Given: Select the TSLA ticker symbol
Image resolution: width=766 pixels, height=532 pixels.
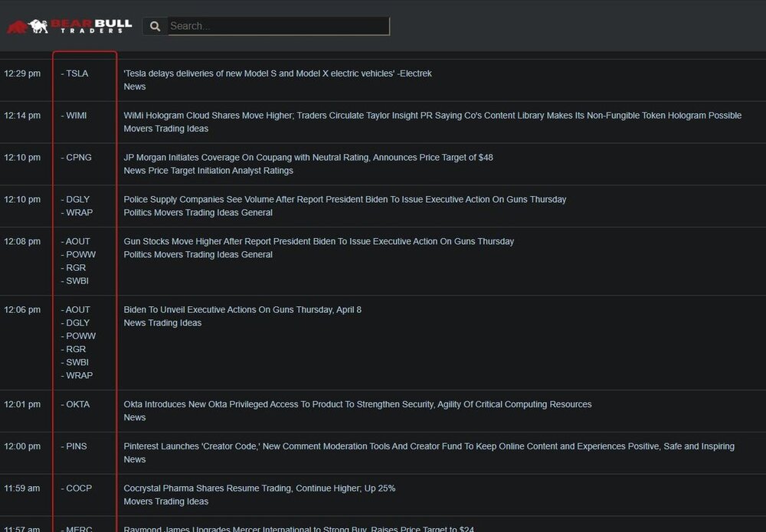Looking at the screenshot, I should (x=77, y=73).
